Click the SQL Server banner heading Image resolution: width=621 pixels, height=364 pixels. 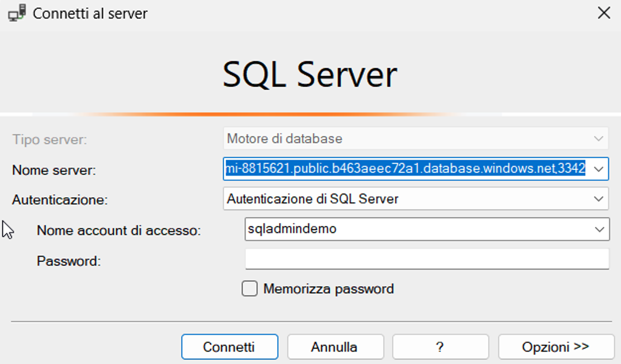point(310,75)
